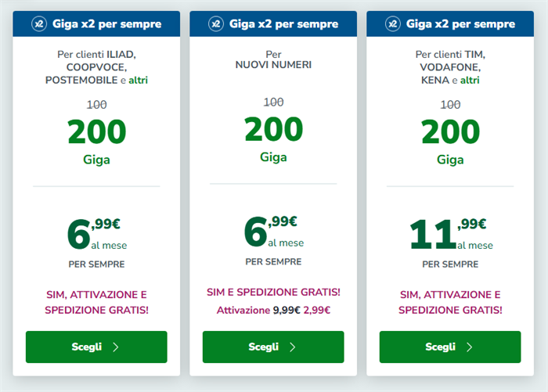Viewport: 548px width, 392px height.
Task: Click the 'Giga x2 per sempre' header on first card
Action: point(96,23)
